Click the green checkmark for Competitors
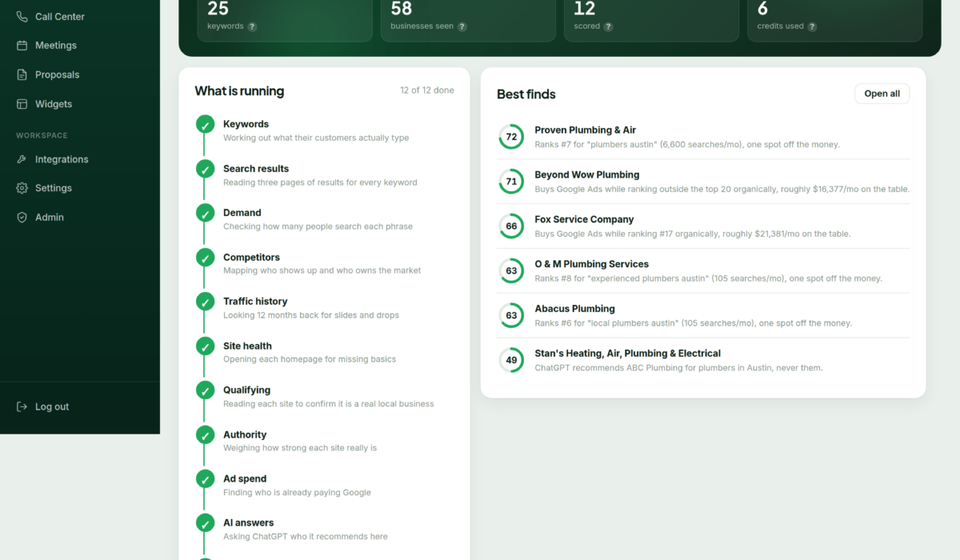The image size is (960, 560). [x=205, y=258]
